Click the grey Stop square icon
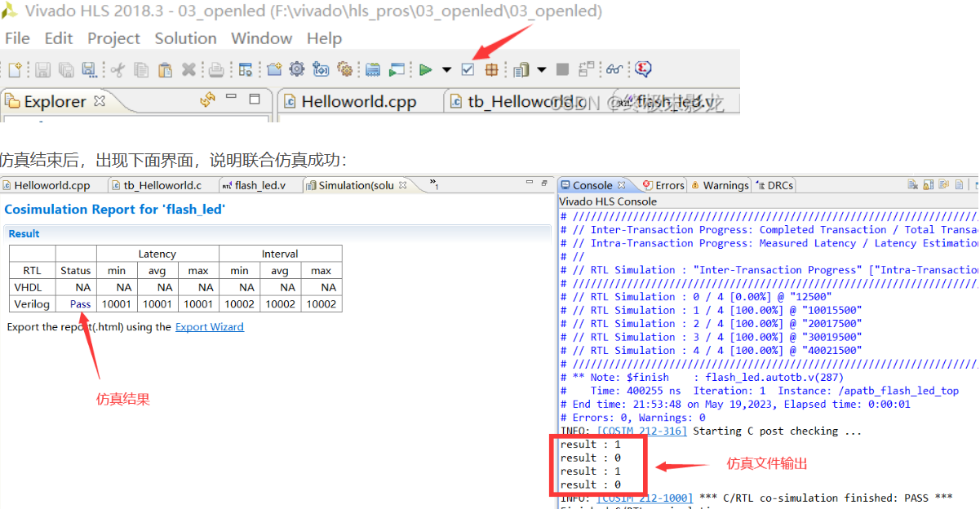This screenshot has width=980, height=509. point(562,69)
